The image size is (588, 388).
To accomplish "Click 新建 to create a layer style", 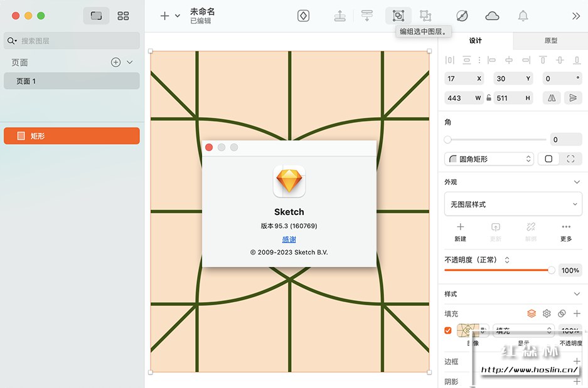I will click(x=460, y=232).
